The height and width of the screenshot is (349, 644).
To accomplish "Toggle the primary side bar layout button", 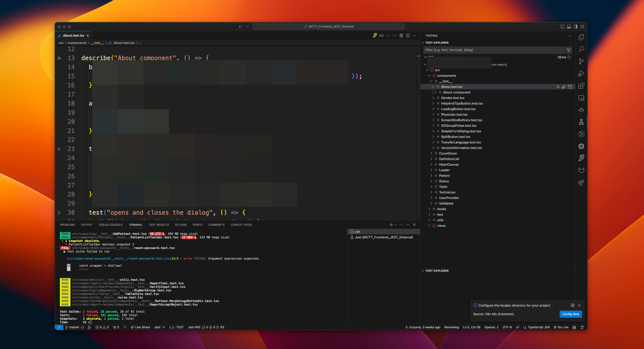I will tap(562, 27).
